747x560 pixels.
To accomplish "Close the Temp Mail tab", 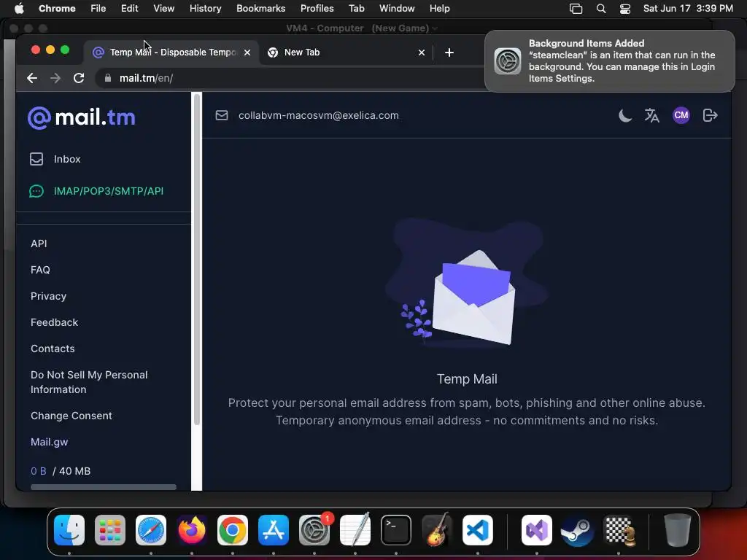I will [x=247, y=52].
